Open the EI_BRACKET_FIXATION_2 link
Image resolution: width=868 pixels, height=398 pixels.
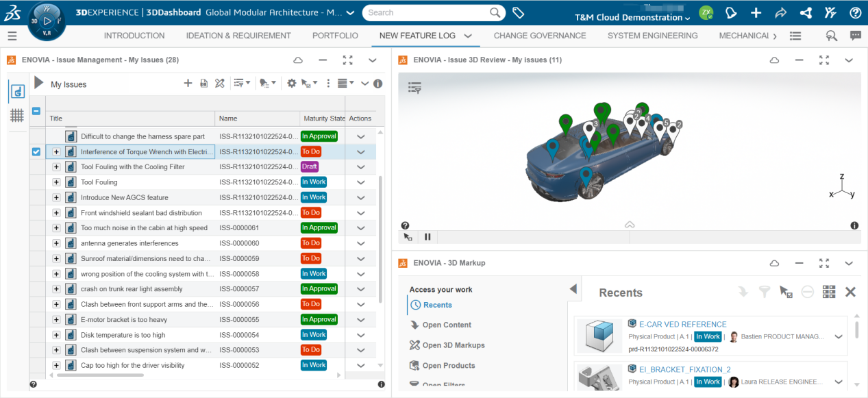684,369
